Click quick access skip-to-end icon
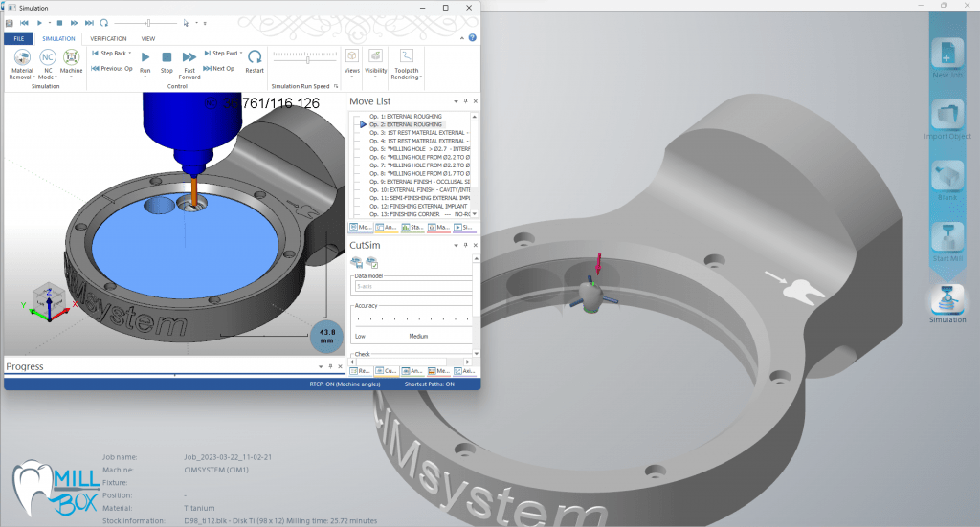 [x=89, y=23]
